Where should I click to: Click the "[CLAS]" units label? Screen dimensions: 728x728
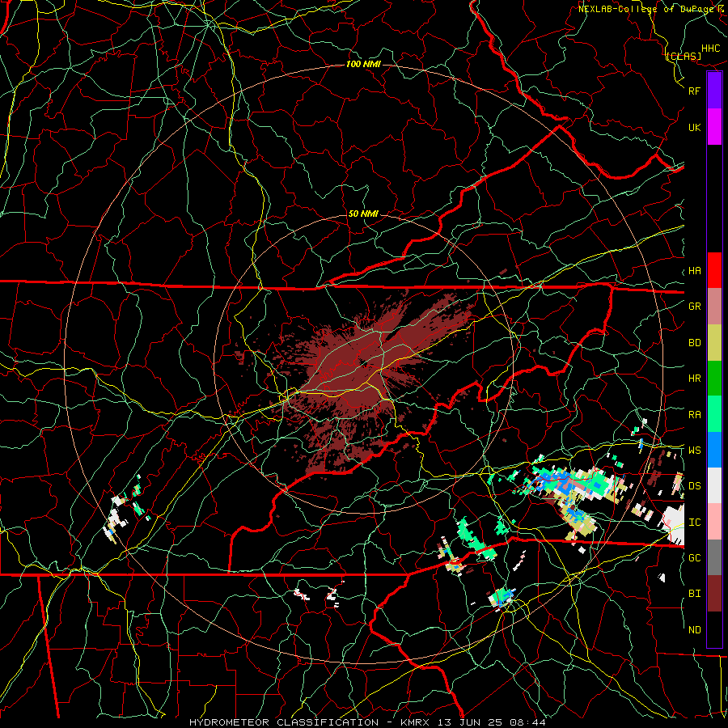[684, 56]
